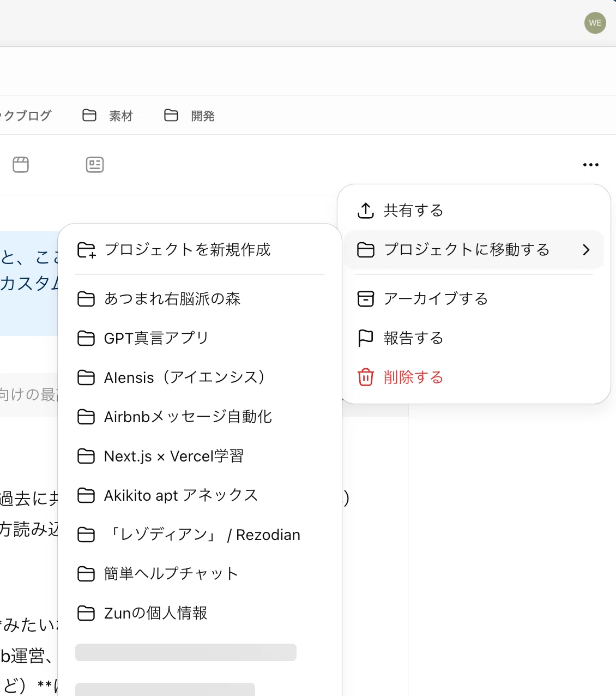Click the folder icon beside Akikito apt アネックス
The height and width of the screenshot is (696, 616).
click(86, 495)
